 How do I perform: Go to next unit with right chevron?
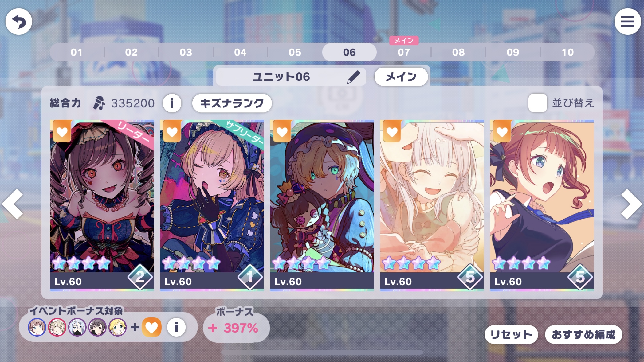coord(631,204)
